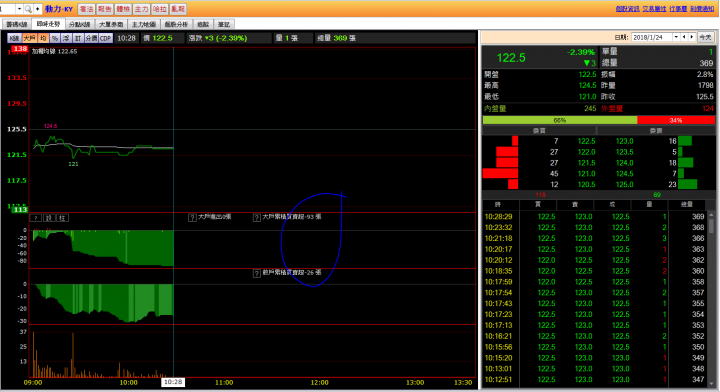Toggle the 分價 price distribution button
The height and width of the screenshot is (392, 720).
click(x=91, y=38)
